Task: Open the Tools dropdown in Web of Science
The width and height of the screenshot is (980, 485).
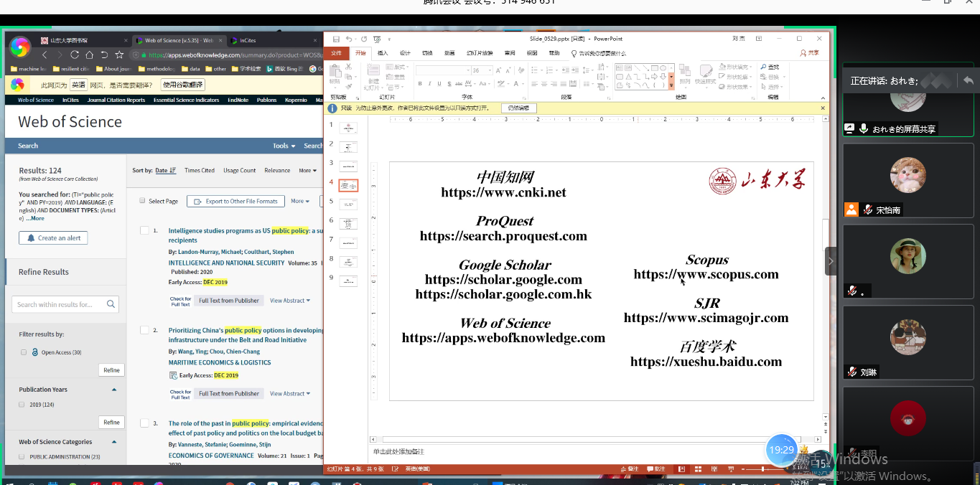Action: [x=284, y=146]
